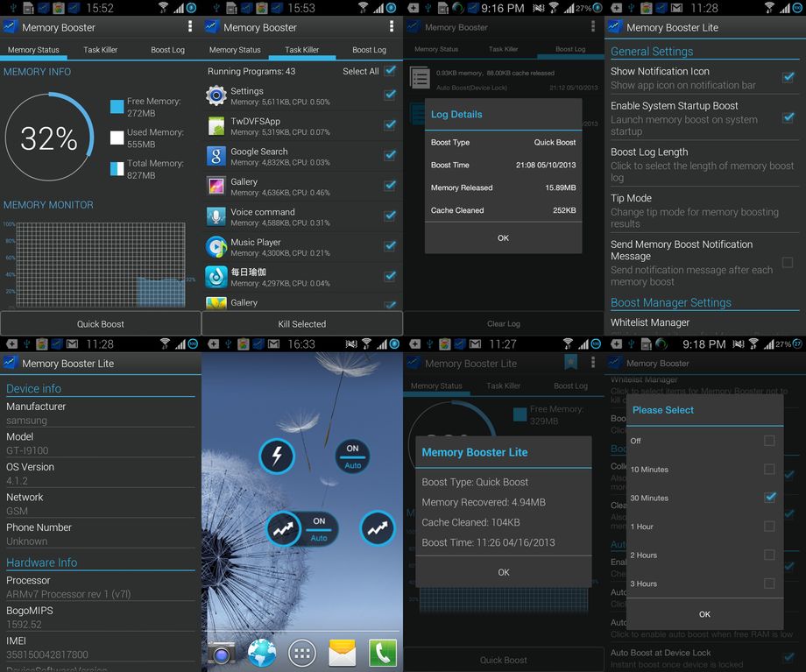Screen dimensions: 806x672
Task: Tap the TwDVFSApp Android icon
Action: coord(216,126)
